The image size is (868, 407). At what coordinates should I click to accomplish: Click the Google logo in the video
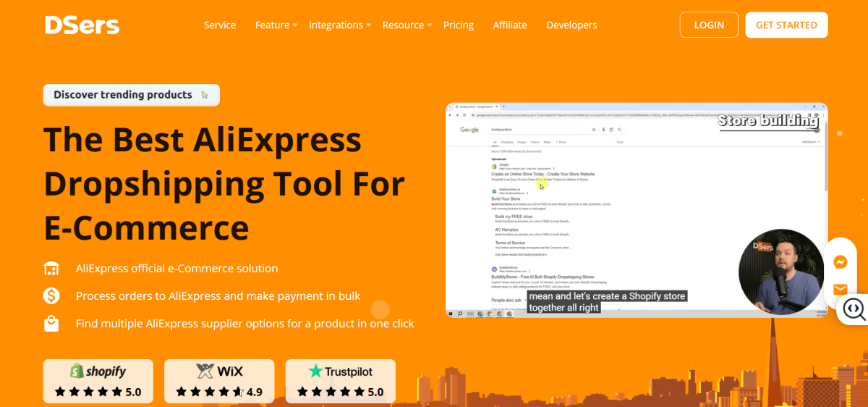469,130
